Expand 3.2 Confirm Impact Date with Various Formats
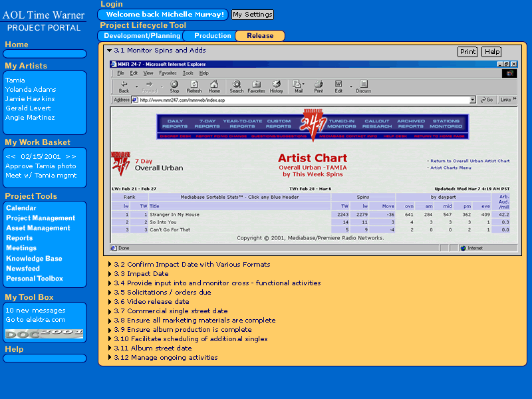 point(109,264)
